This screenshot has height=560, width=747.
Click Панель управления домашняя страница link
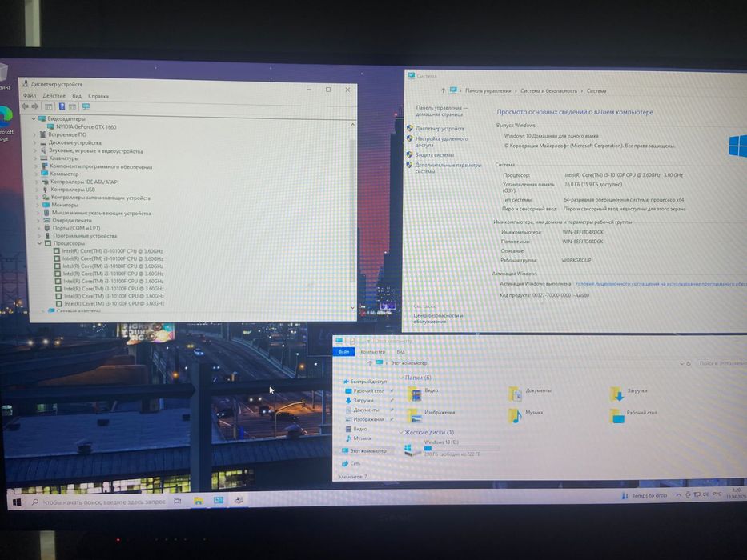click(442, 111)
